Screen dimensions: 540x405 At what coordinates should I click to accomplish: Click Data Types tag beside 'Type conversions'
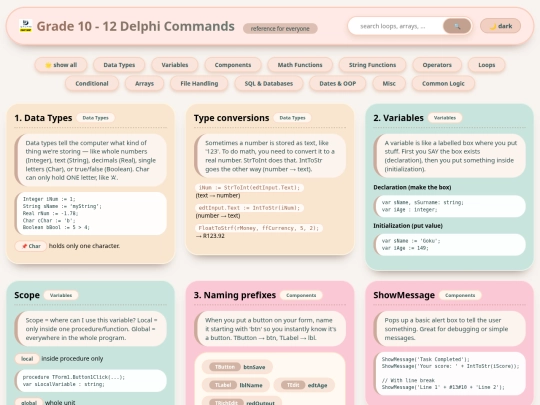(292, 118)
